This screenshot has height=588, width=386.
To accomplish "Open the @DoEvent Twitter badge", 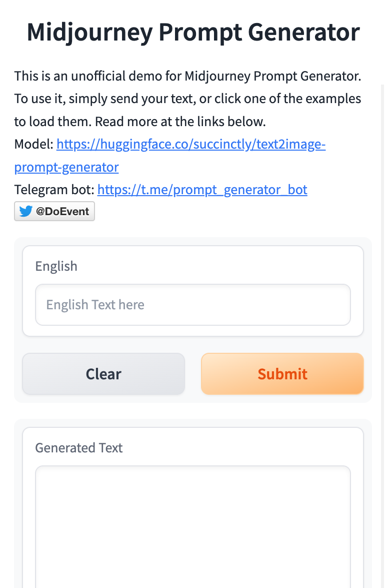I will point(54,212).
